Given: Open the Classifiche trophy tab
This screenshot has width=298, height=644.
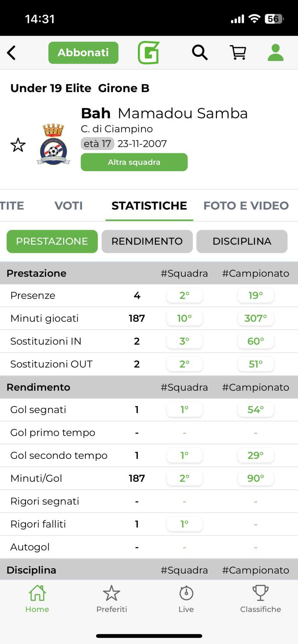Looking at the screenshot, I should click(x=260, y=599).
